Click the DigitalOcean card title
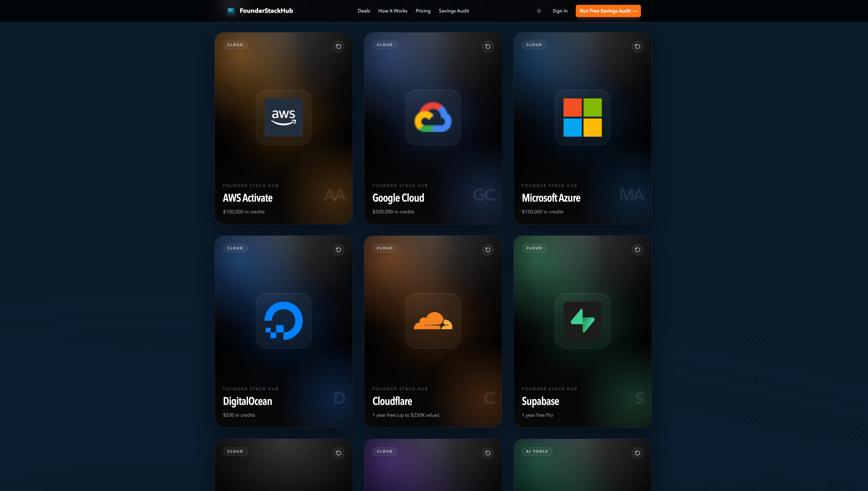Screen dimensions: 868x491 [x=247, y=401]
